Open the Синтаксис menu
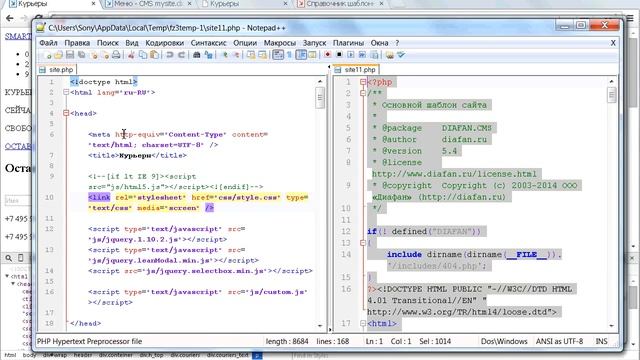This screenshot has height=360, width=640. pyautogui.click(x=209, y=43)
